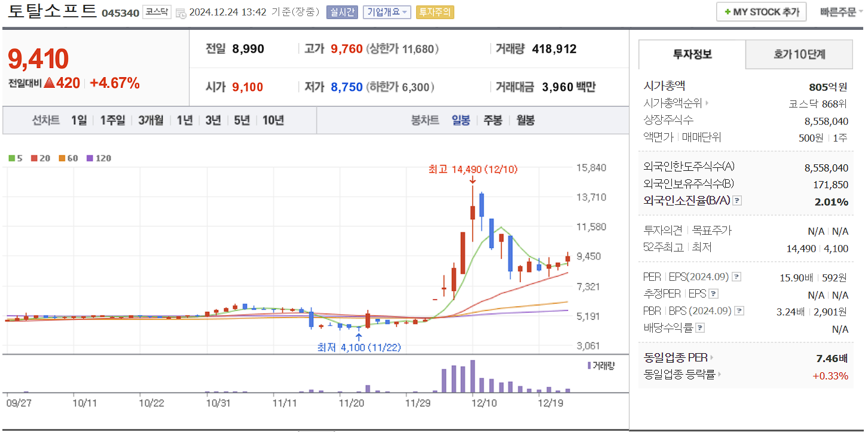
Task: Switch to the 호가 10단계 tab
Action: [x=799, y=54]
